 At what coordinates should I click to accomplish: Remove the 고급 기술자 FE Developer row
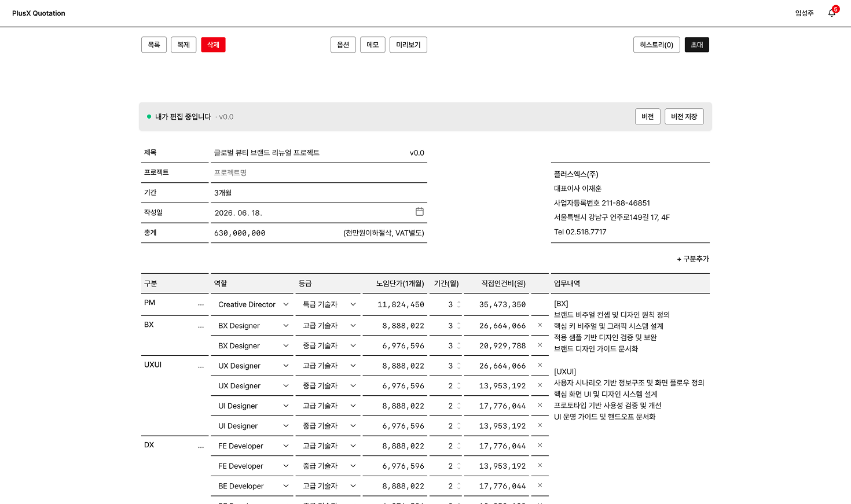pos(540,446)
